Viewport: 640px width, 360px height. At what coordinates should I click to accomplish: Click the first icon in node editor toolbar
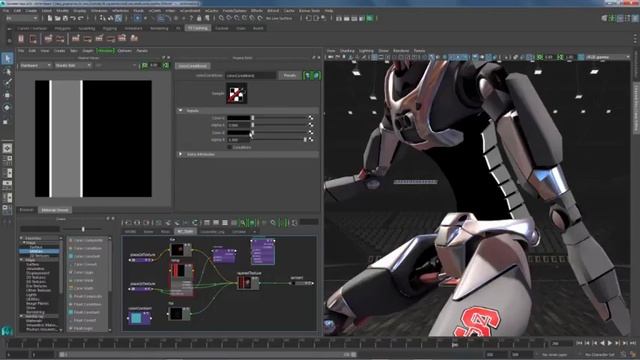click(x=128, y=222)
